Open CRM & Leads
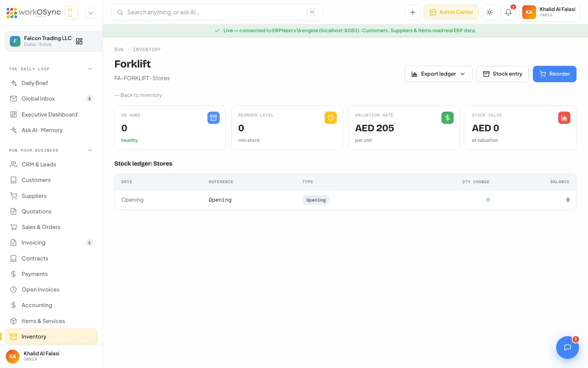 [x=51, y=164]
